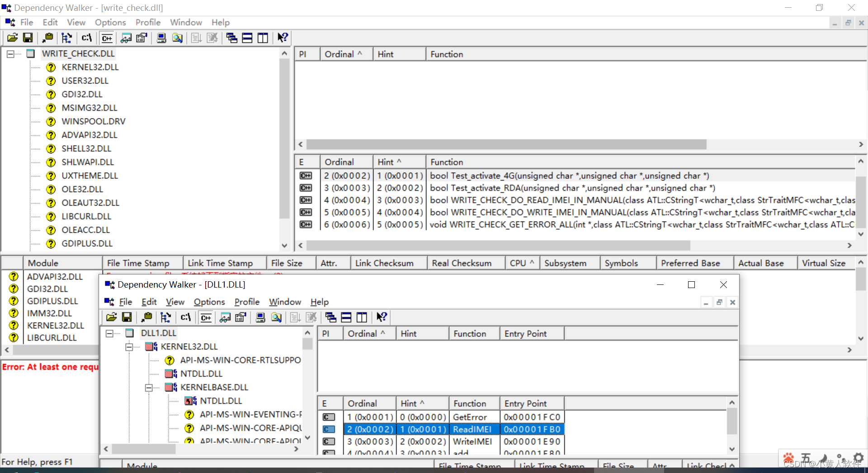Collapse KERNEL32.DLL under DLL1.DLL
Image resolution: width=868 pixels, height=473 pixels.
(129, 346)
